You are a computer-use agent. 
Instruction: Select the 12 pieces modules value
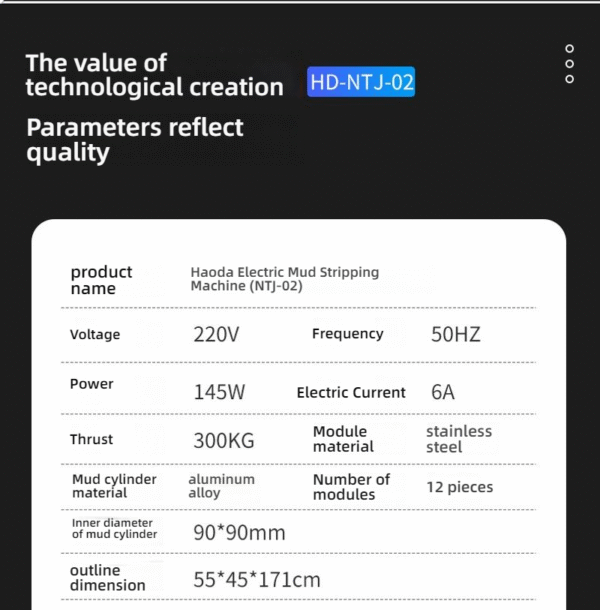click(x=460, y=487)
